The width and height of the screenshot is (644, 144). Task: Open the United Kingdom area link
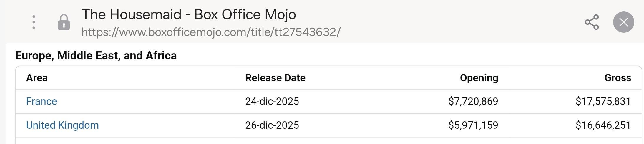[62, 125]
